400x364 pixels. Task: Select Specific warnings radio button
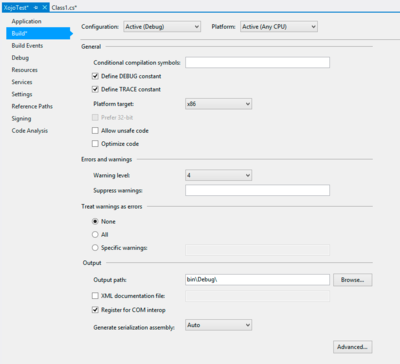click(95, 248)
